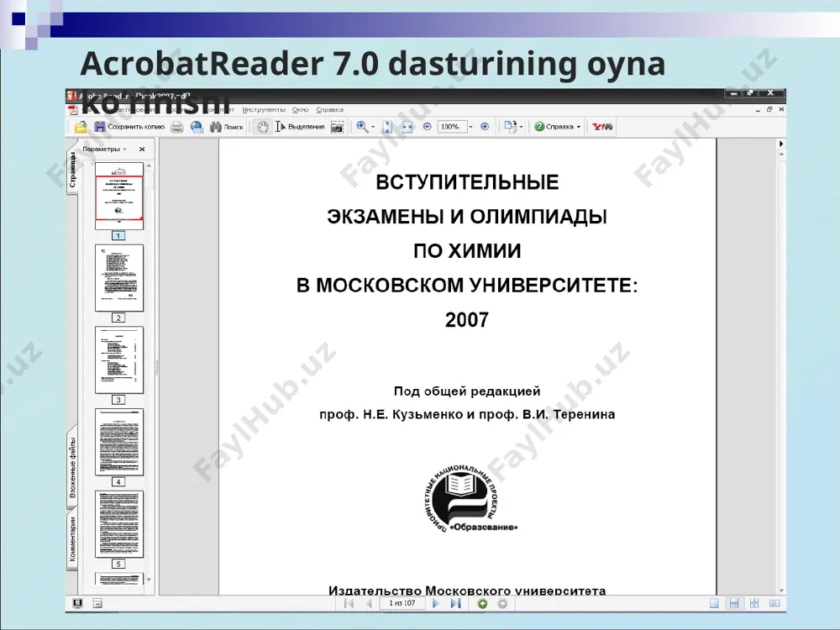Switch to continuous page layout
Screen dimensions: 840x630
(x=734, y=604)
